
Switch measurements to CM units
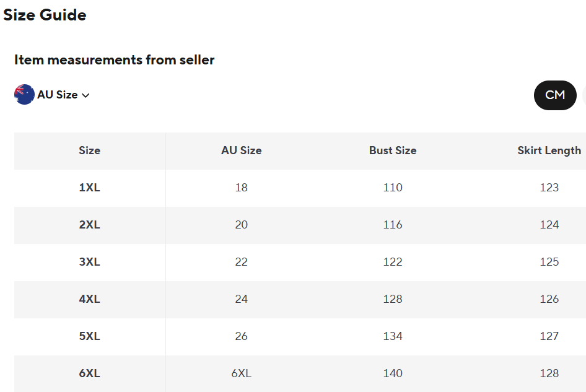pos(555,95)
